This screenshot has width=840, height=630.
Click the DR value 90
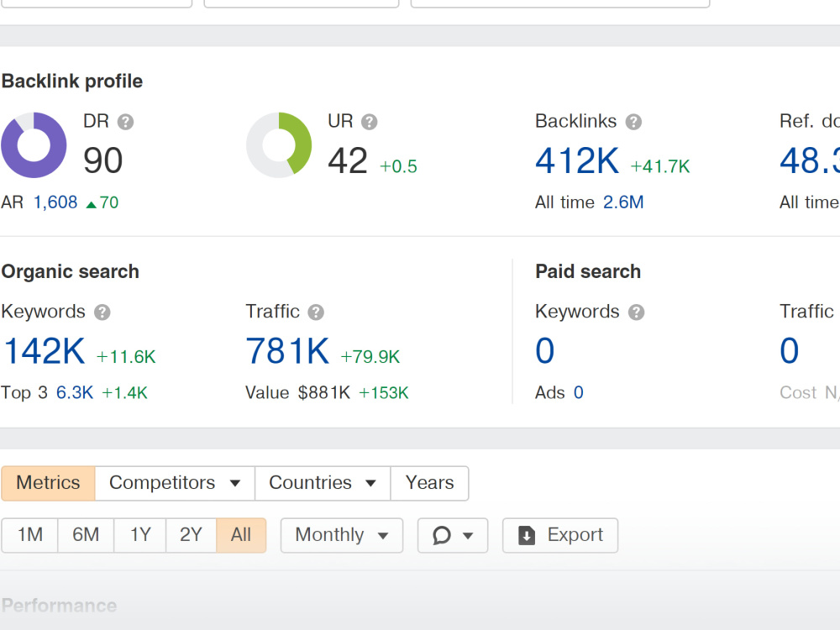[102, 160]
